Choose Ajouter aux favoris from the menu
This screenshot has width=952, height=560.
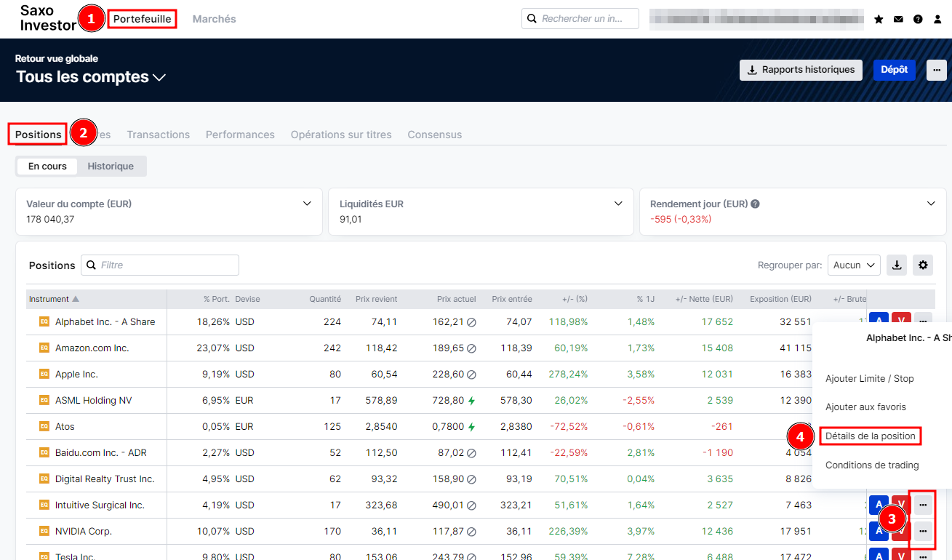tap(865, 407)
